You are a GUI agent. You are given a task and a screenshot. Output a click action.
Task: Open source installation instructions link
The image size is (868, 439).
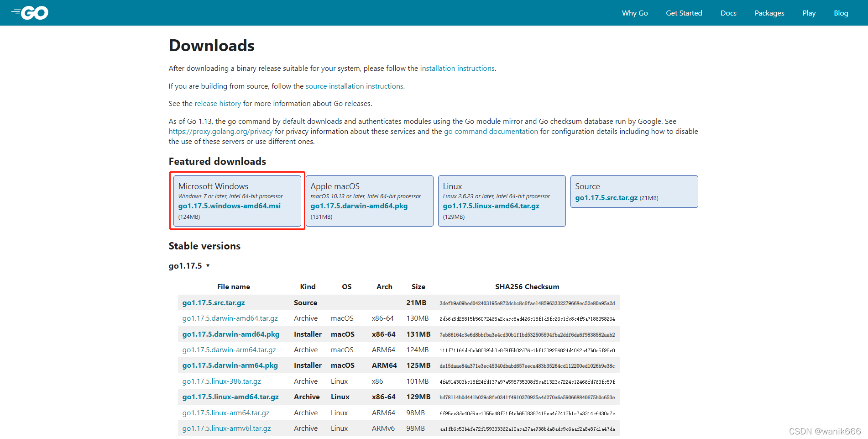click(354, 86)
